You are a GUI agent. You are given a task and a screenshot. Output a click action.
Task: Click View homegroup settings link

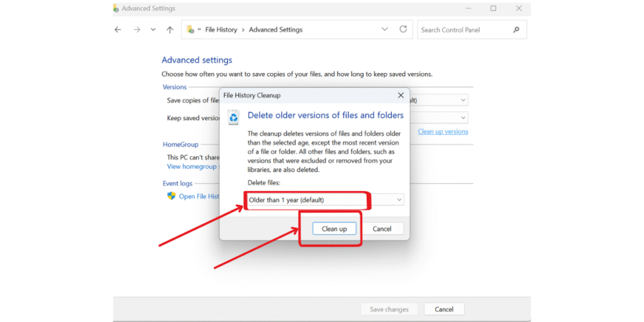point(193,166)
